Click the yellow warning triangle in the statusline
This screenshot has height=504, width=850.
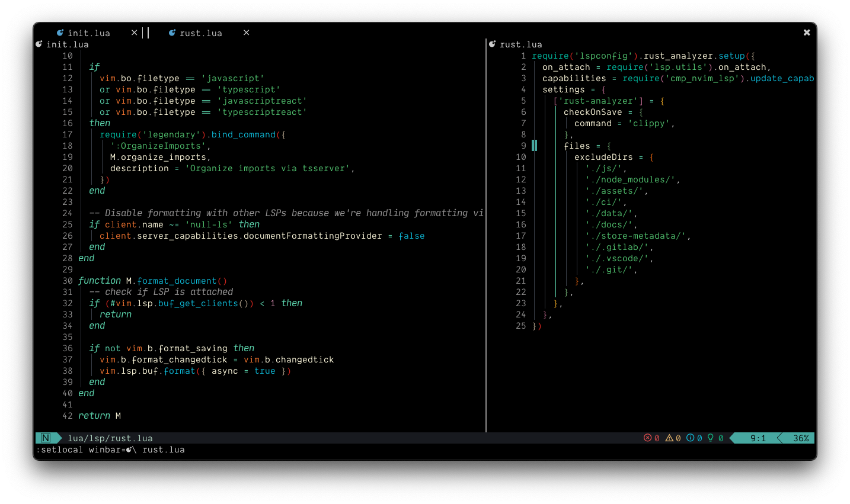pos(670,438)
